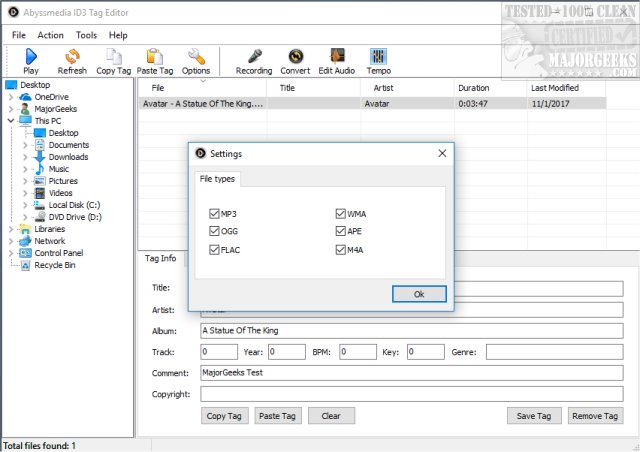Open the Tools menu

tap(86, 35)
